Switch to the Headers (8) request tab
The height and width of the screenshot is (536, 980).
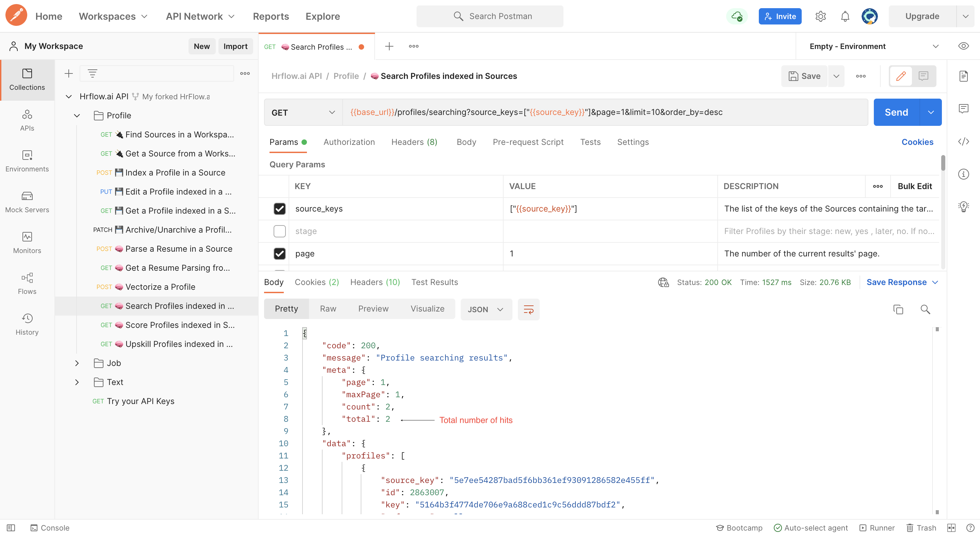coord(414,142)
